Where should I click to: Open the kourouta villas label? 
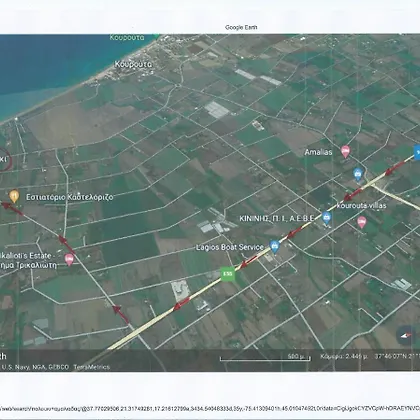[361, 205]
